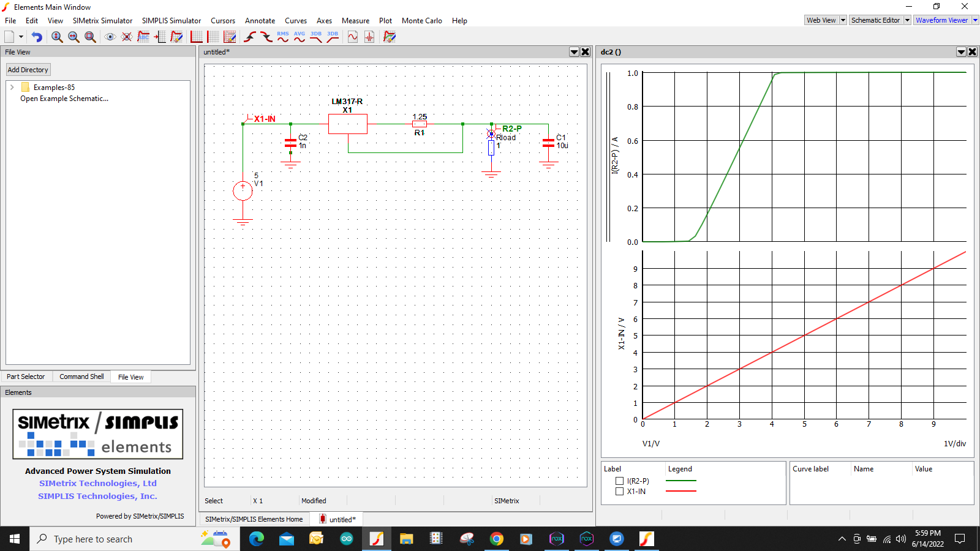The width and height of the screenshot is (980, 551).
Task: Open File Explorer from the taskbar
Action: [407, 539]
